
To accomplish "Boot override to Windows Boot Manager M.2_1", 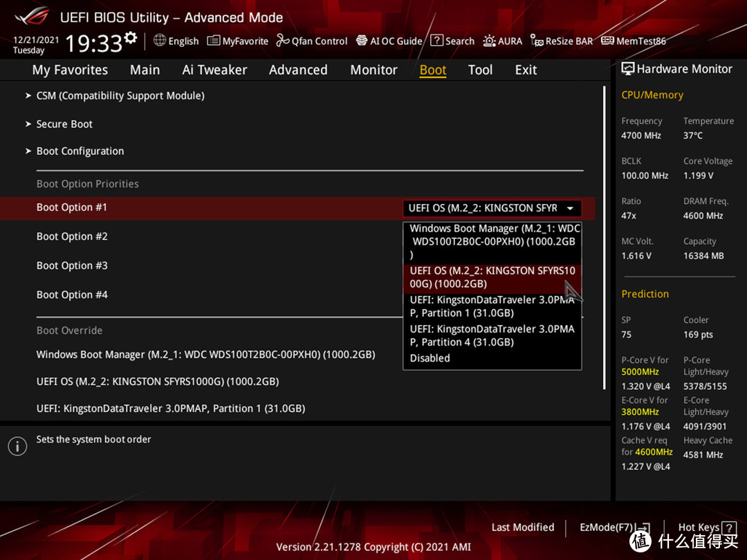I will click(x=206, y=355).
